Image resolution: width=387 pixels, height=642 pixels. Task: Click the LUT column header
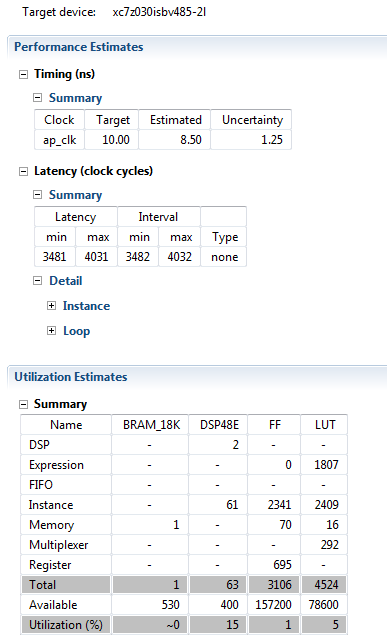(x=324, y=425)
